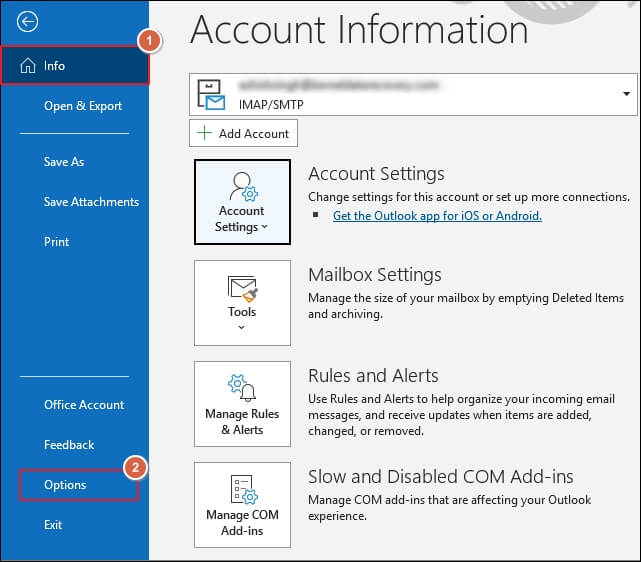
Task: Click the Account Settings person-gear icon
Action: pos(243,187)
